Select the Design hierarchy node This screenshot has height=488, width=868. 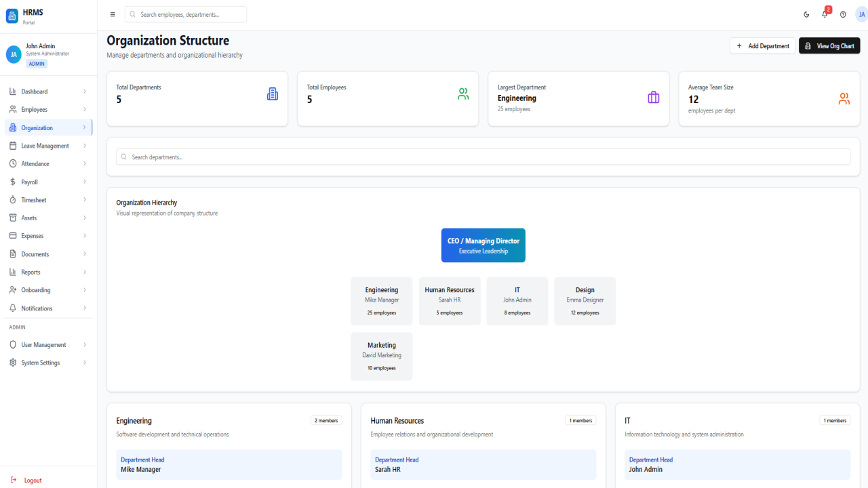tap(585, 301)
